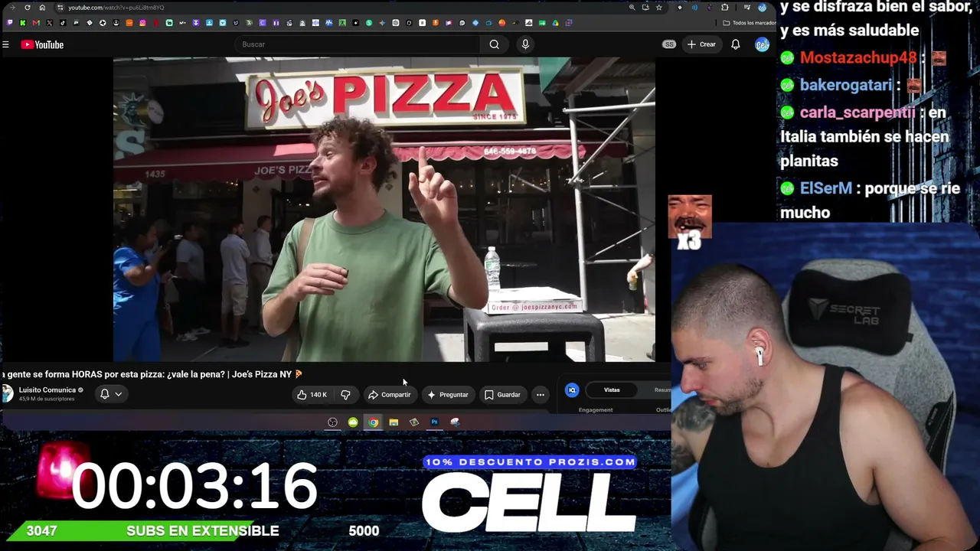This screenshot has height=551, width=980.
Task: Click chat username bakerogatari
Action: [x=845, y=85]
